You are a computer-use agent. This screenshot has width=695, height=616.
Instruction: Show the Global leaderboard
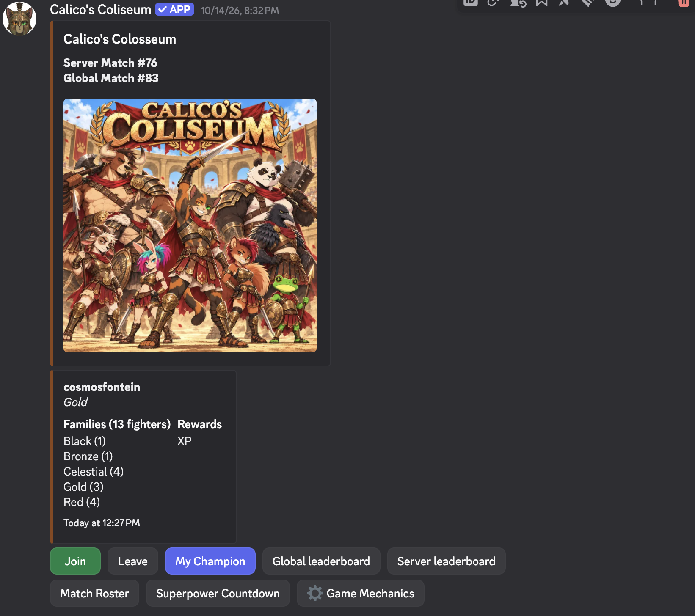coord(321,561)
